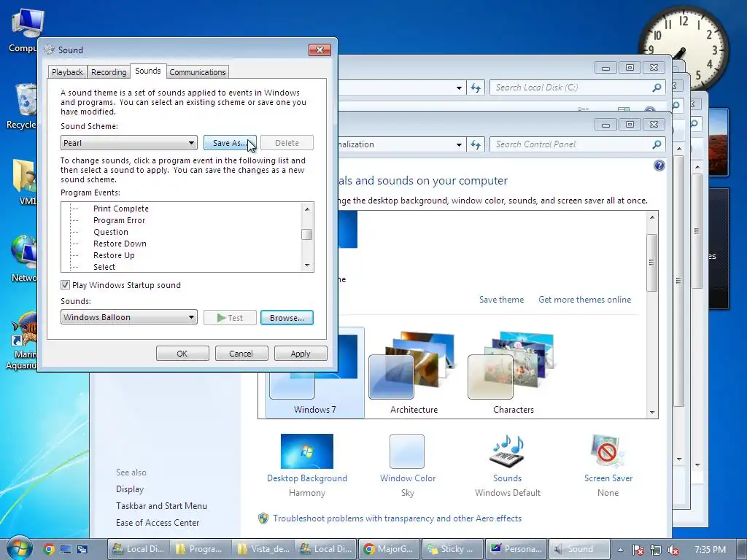Open Ease of Access Center link
This screenshot has height=560, width=747.
point(158,522)
